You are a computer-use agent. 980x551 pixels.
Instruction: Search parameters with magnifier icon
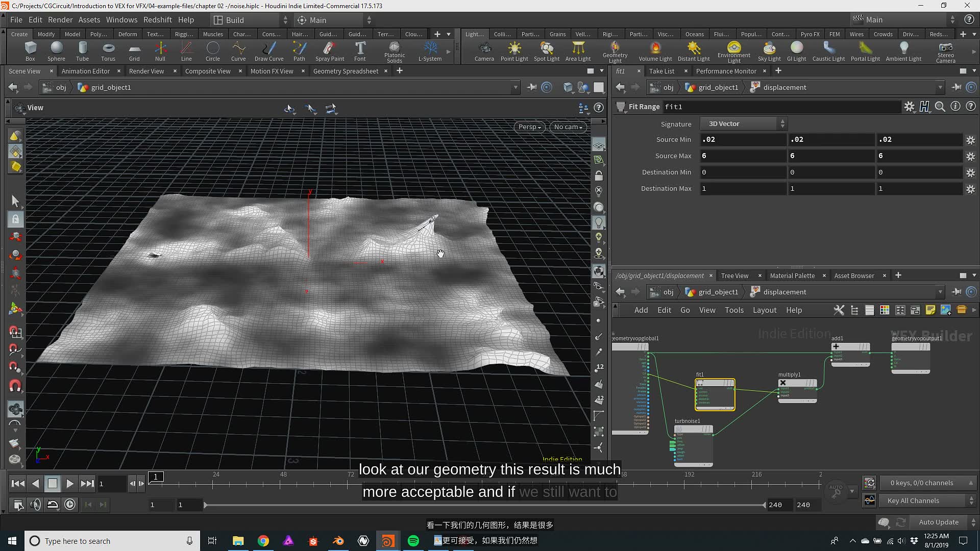click(940, 107)
